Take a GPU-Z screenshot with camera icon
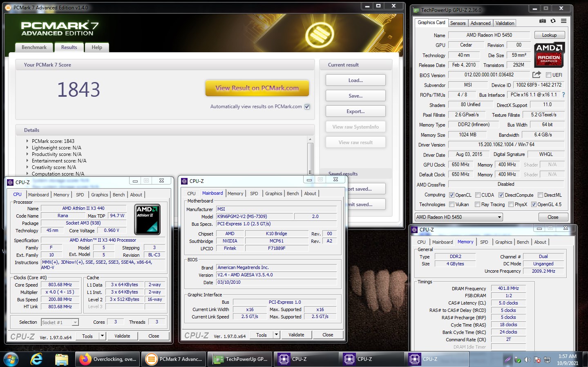The width and height of the screenshot is (588, 367). point(542,21)
